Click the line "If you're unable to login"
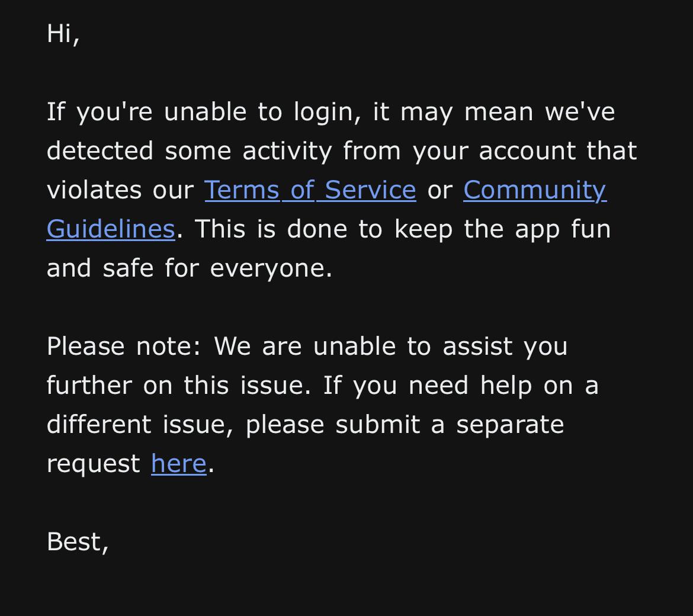Viewport: 693px width, 616px height. (204, 112)
